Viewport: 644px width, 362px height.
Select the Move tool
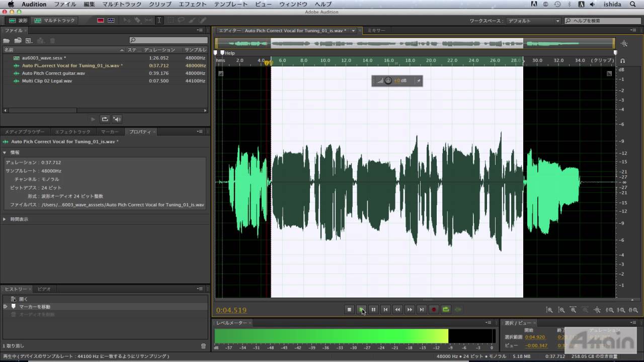[x=126, y=21]
